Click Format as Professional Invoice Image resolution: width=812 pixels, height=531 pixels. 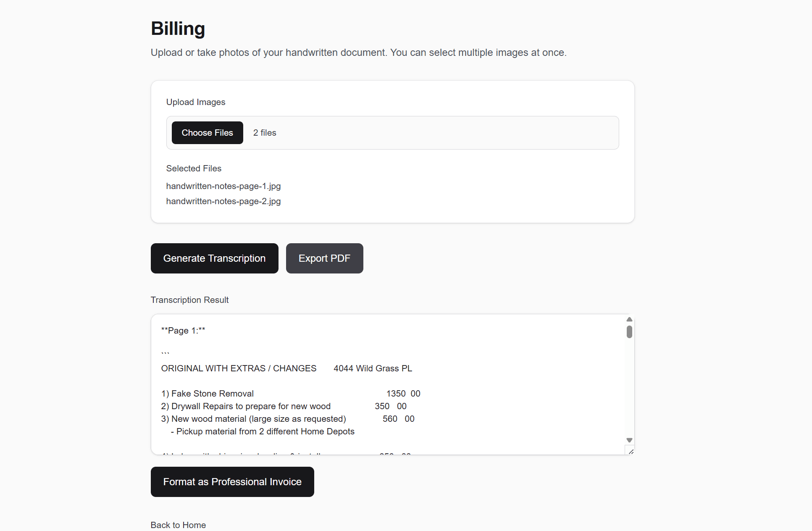point(232,482)
